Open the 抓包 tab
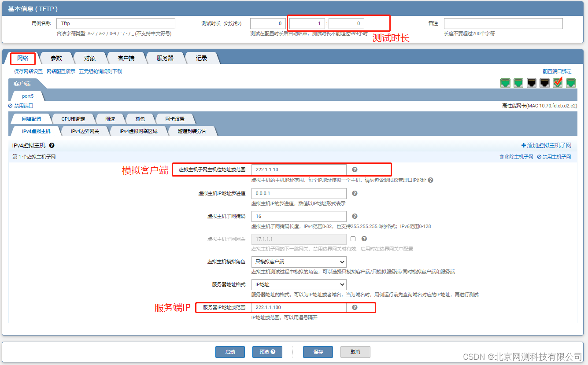The height and width of the screenshot is (365, 588). (140, 119)
